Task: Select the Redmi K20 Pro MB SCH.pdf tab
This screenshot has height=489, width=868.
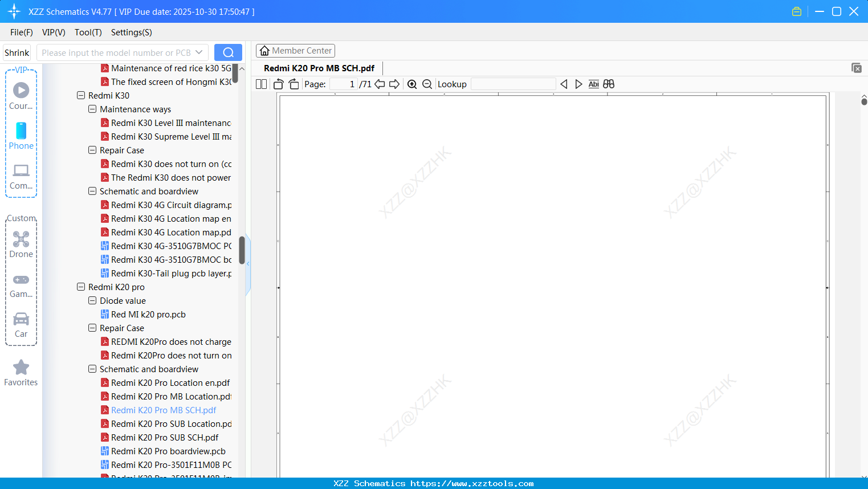Action: point(319,68)
